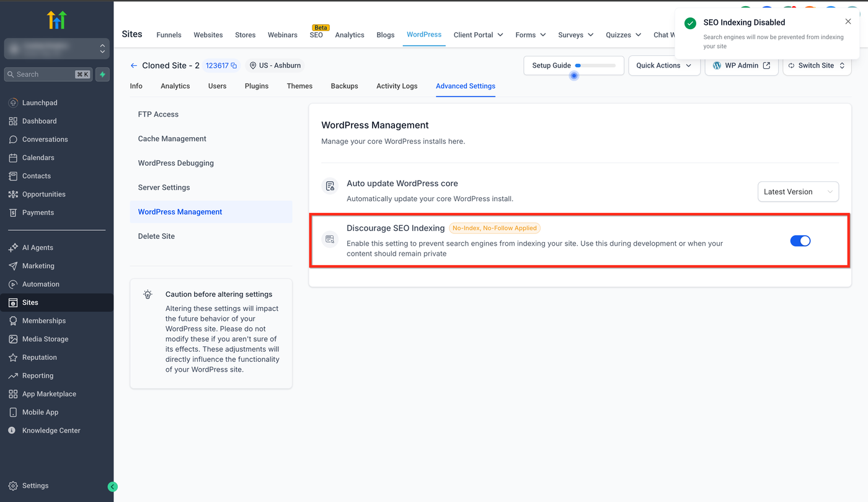Collapse the sidebar using the green arrow
Screen dimensions: 868x502
tap(112, 486)
